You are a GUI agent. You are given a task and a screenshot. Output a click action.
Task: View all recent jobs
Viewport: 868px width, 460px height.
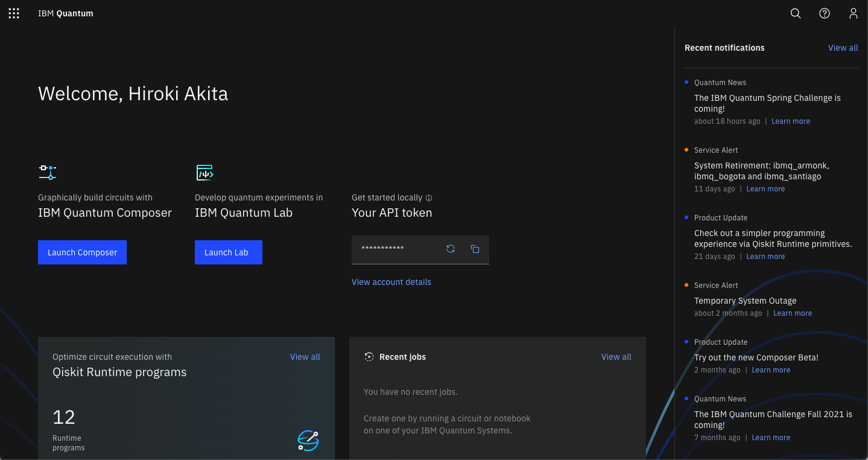tap(616, 357)
